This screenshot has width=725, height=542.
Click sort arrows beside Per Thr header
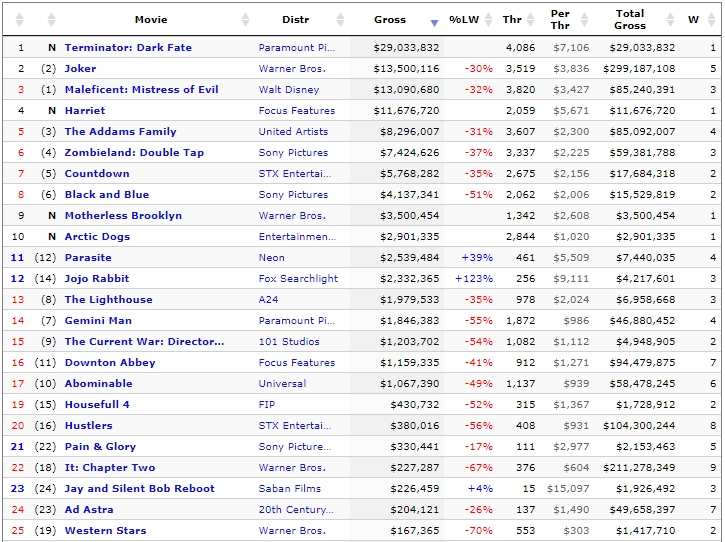[585, 19]
